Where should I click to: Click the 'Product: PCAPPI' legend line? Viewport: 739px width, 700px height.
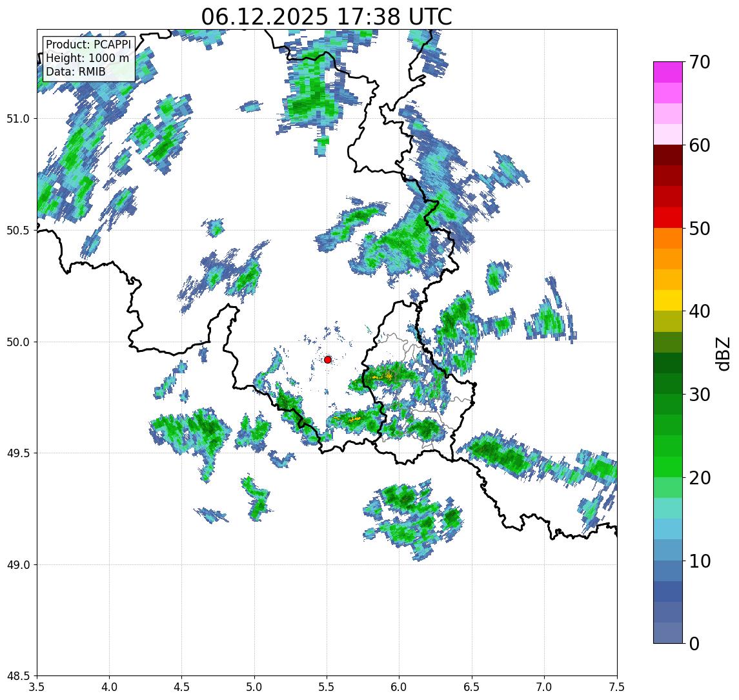coord(88,45)
